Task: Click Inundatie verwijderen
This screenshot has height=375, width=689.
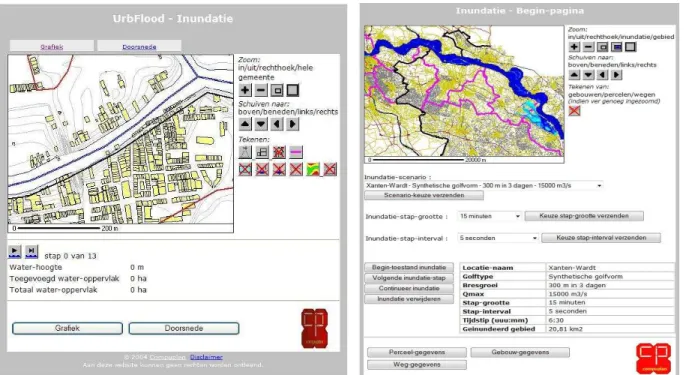Action: click(x=409, y=299)
